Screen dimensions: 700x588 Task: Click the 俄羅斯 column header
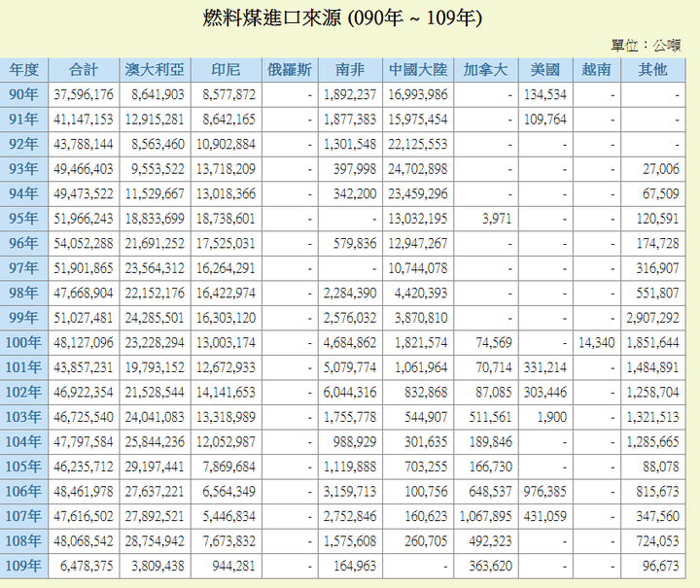(290, 70)
